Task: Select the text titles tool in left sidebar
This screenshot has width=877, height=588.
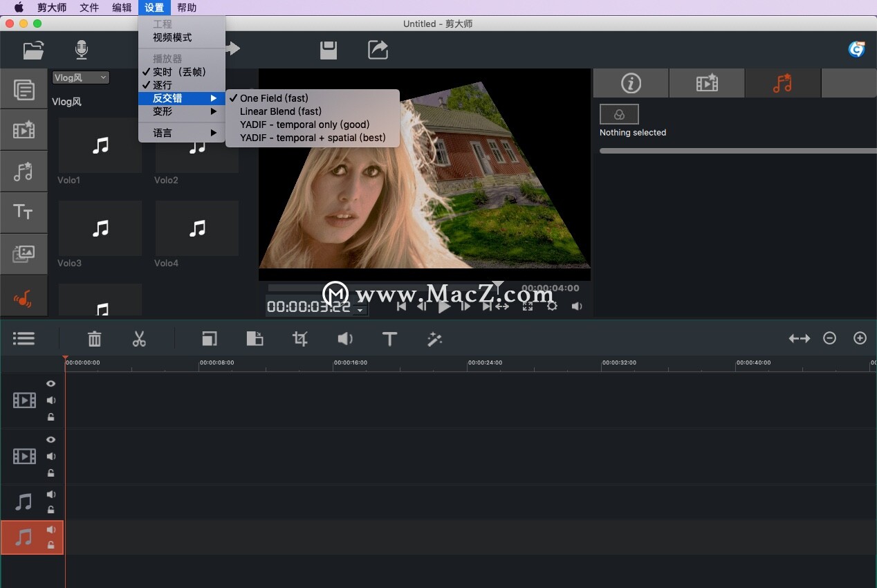Action: click(24, 212)
